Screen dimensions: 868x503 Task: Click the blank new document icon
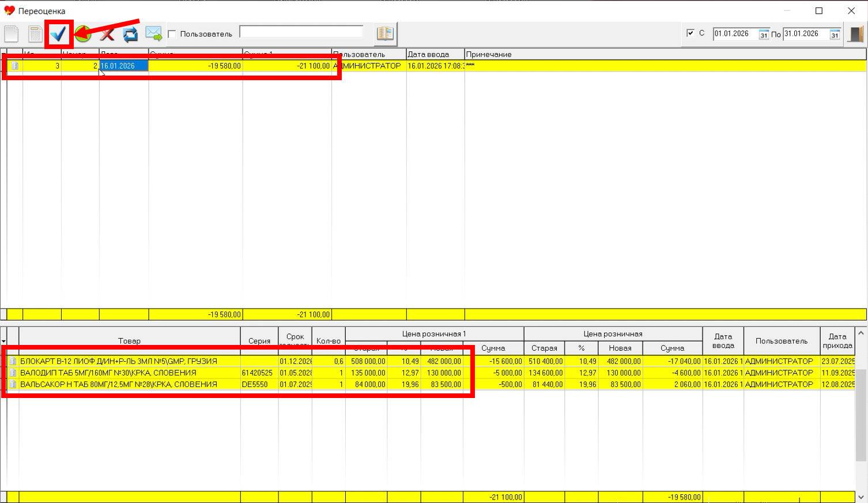(12, 34)
